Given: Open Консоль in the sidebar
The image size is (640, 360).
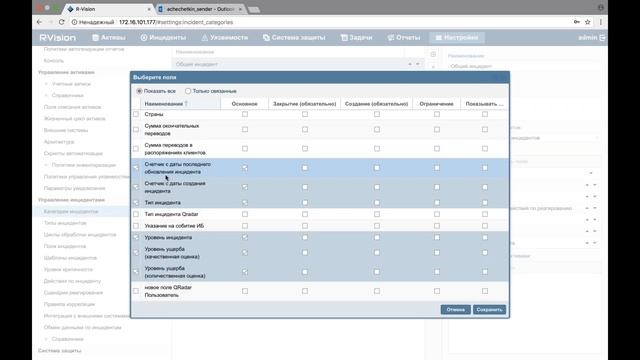Looking at the screenshot, I should point(54,60).
